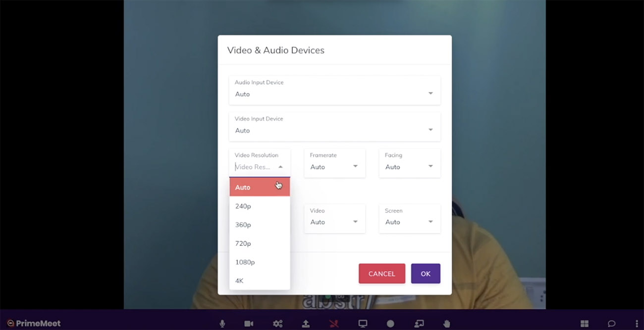Select Auto in the resolution list
Viewport: 644px width, 330px height.
[x=260, y=188]
